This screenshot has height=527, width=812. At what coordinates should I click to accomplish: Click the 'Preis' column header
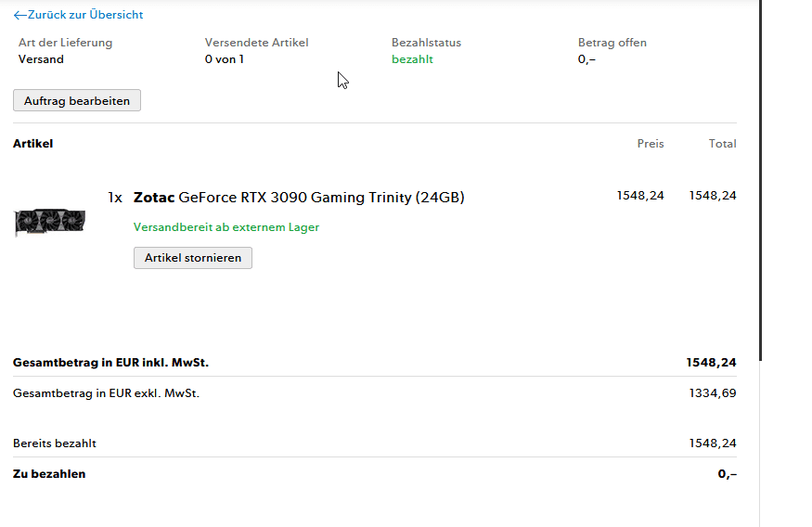coord(651,144)
